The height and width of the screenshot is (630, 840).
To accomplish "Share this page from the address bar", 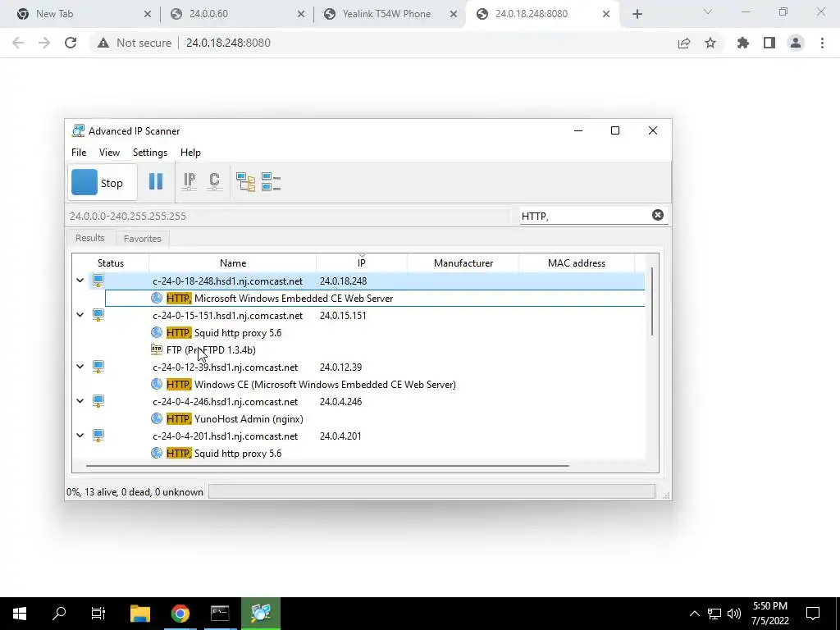I will click(684, 43).
